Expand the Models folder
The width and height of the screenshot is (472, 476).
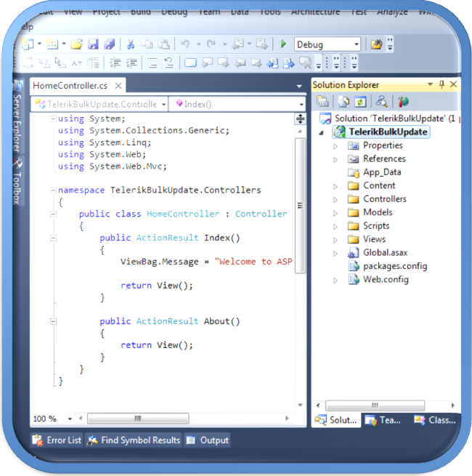coord(335,213)
